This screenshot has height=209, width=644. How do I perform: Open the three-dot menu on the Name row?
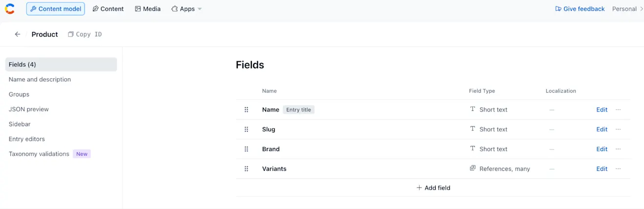[x=618, y=110]
